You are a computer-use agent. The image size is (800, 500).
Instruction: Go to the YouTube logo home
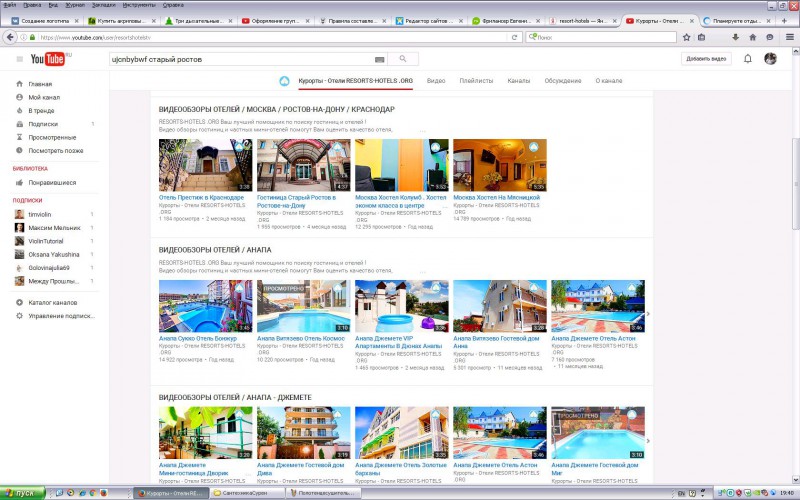[x=48, y=59]
